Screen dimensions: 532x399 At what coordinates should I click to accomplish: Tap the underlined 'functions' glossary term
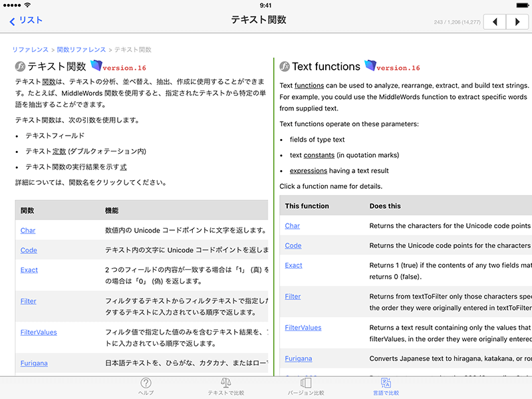(309, 86)
